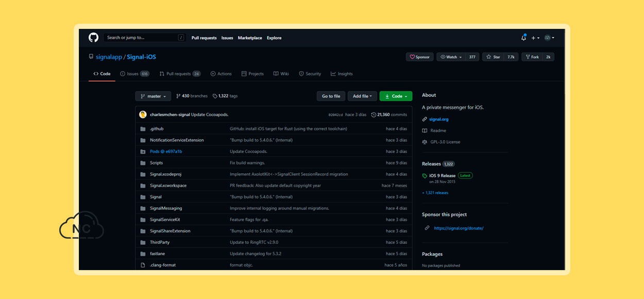Open the Watch dropdown button

pos(451,57)
